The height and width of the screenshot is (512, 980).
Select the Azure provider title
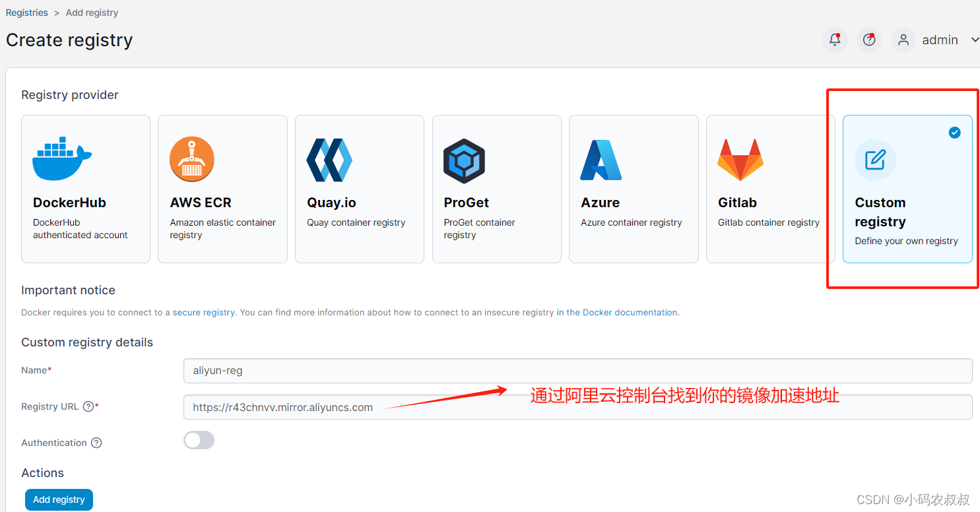pos(601,203)
